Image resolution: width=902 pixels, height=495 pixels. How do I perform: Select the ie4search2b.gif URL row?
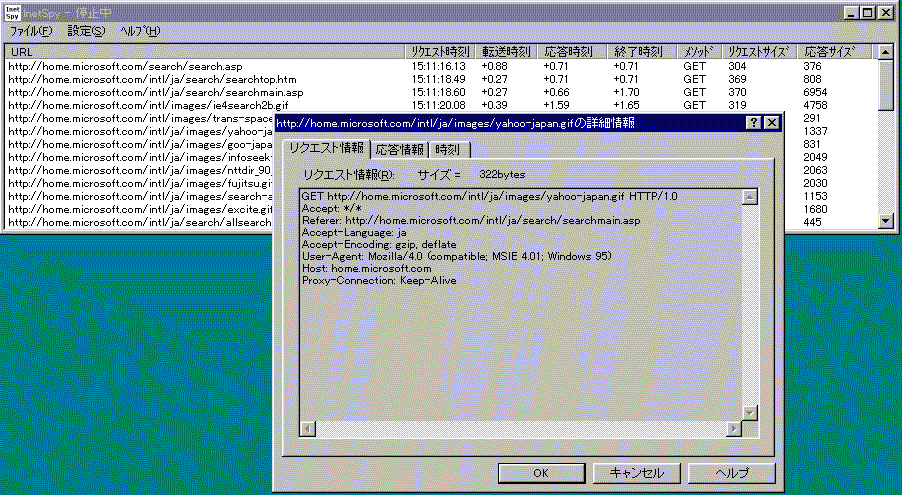pyautogui.click(x=148, y=105)
